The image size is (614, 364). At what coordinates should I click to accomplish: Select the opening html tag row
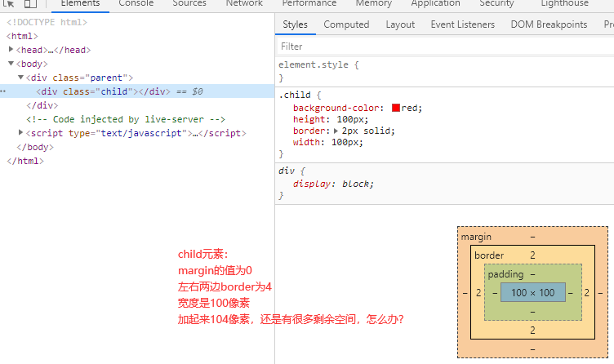tap(22, 36)
